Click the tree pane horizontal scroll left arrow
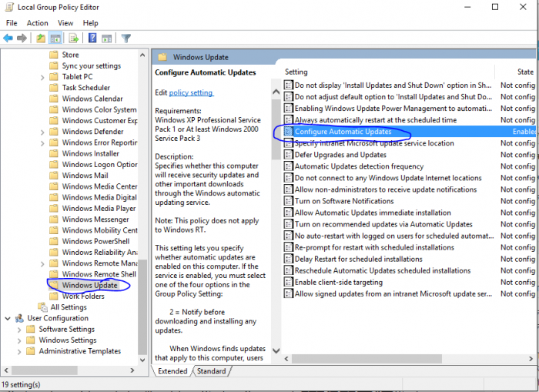Viewport: 539px width, 392px height. [5, 370]
